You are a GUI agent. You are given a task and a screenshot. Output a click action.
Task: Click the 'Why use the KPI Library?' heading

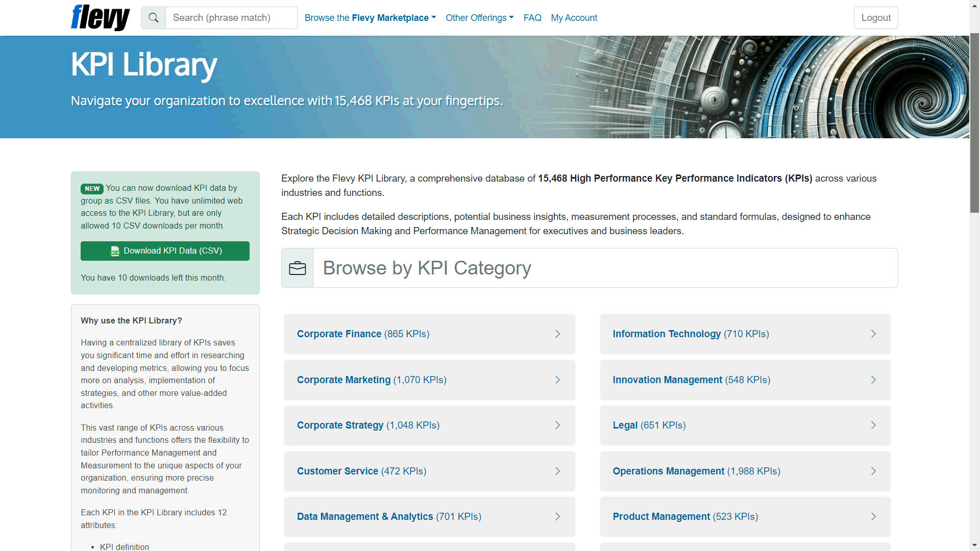tap(131, 321)
